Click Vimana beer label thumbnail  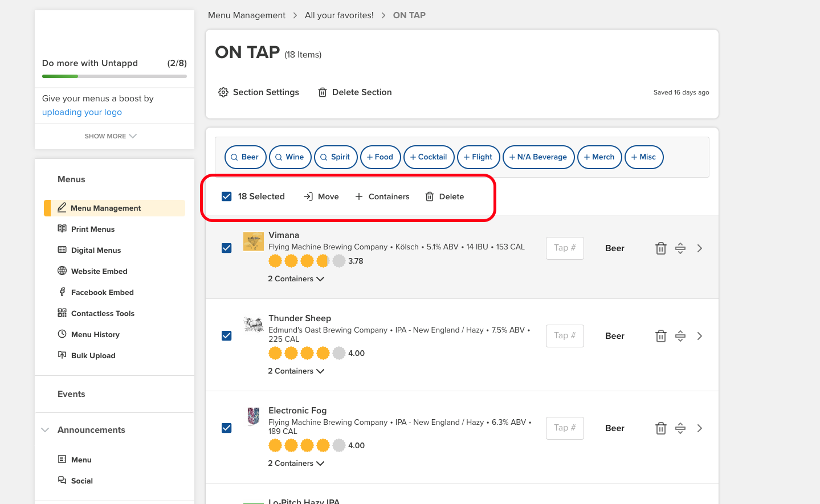pos(254,241)
